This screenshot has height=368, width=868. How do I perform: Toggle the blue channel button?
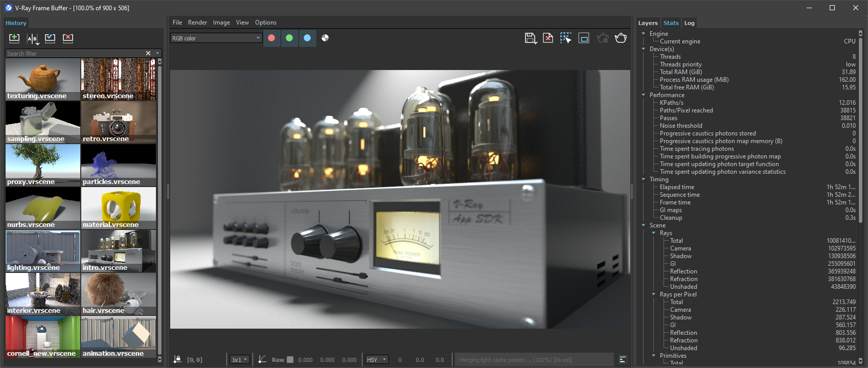coord(307,38)
